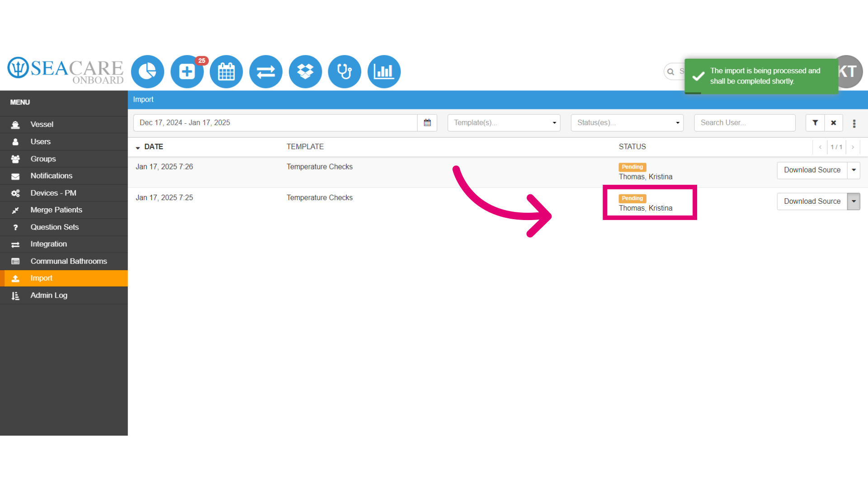Go to the next page arrow
The image size is (868, 488).
click(853, 147)
